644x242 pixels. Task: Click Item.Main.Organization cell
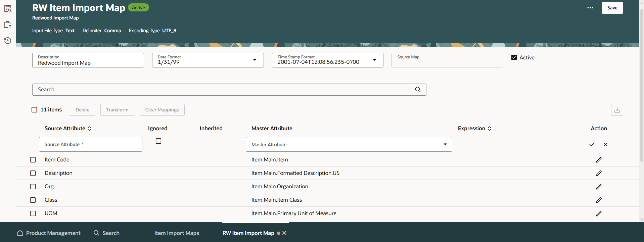pyautogui.click(x=280, y=187)
